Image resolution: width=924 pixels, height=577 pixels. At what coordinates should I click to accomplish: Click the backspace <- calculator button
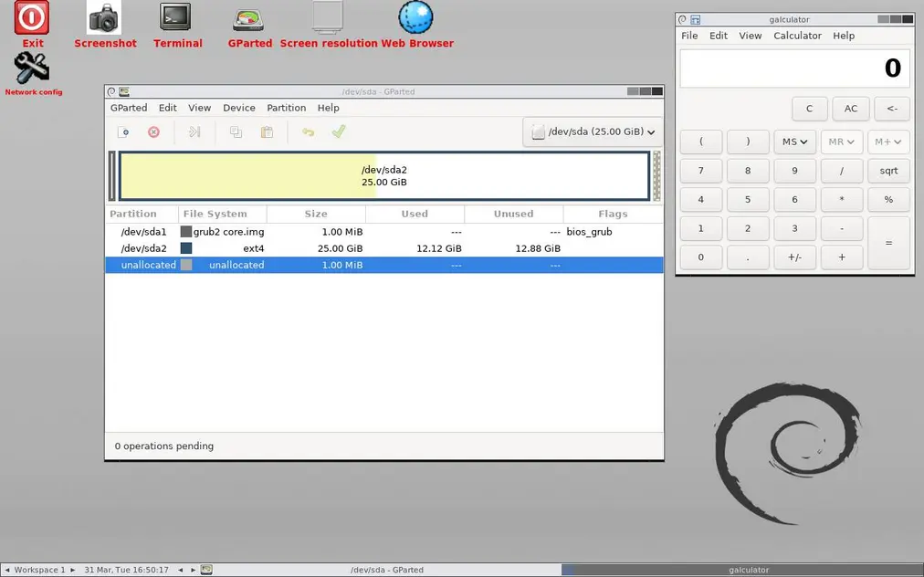click(x=892, y=109)
